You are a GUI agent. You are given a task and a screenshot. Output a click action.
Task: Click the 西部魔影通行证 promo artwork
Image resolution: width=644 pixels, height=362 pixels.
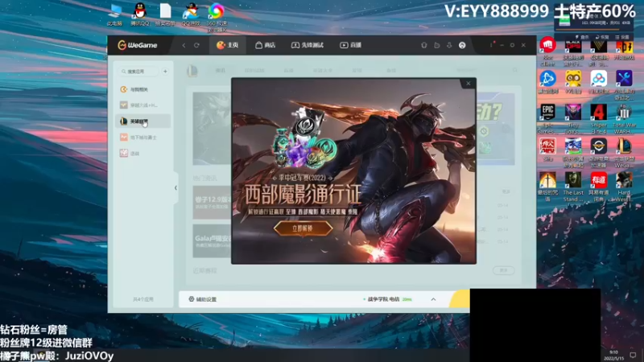point(353,171)
